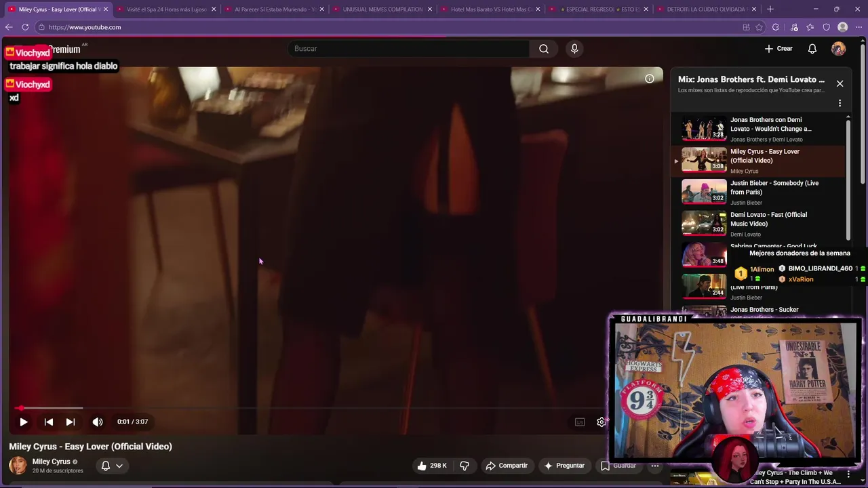The height and width of the screenshot is (488, 868).
Task: Switch to Hotel Mas Barato VS tab
Action: [x=491, y=9]
